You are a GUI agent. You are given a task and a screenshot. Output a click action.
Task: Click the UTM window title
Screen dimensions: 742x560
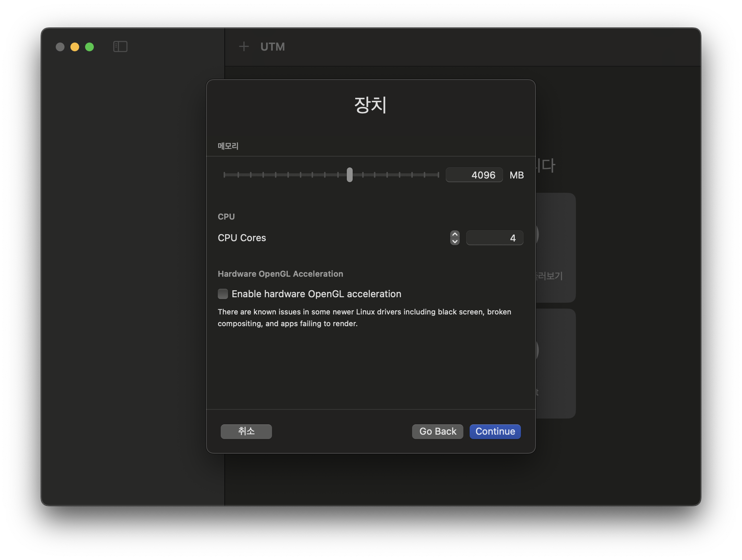tap(272, 47)
